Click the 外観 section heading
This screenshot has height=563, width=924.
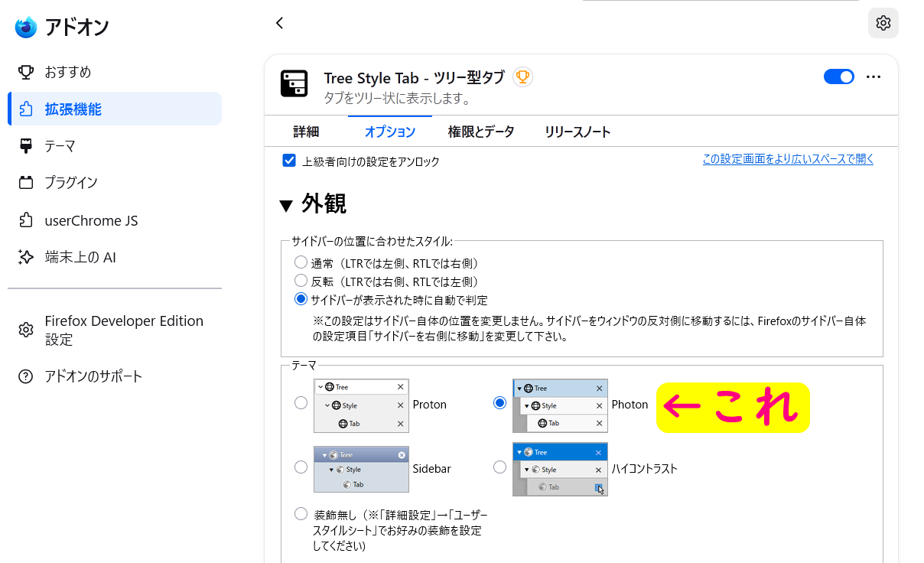[x=324, y=203]
